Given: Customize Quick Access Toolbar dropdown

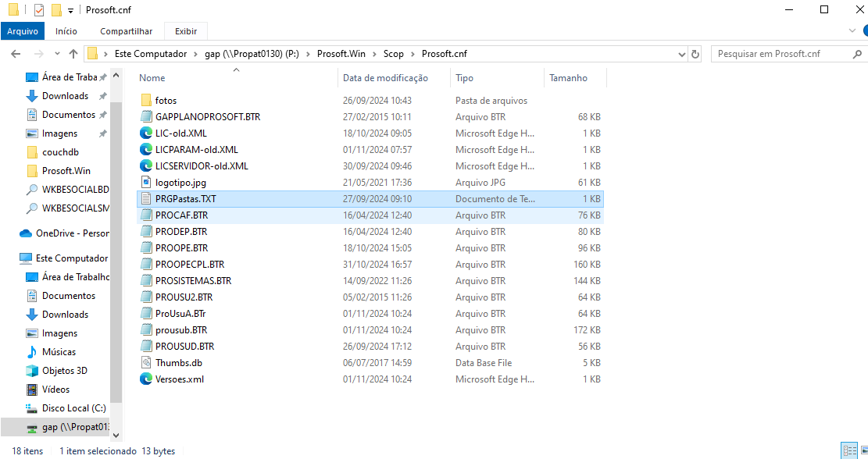Looking at the screenshot, I should click(71, 10).
